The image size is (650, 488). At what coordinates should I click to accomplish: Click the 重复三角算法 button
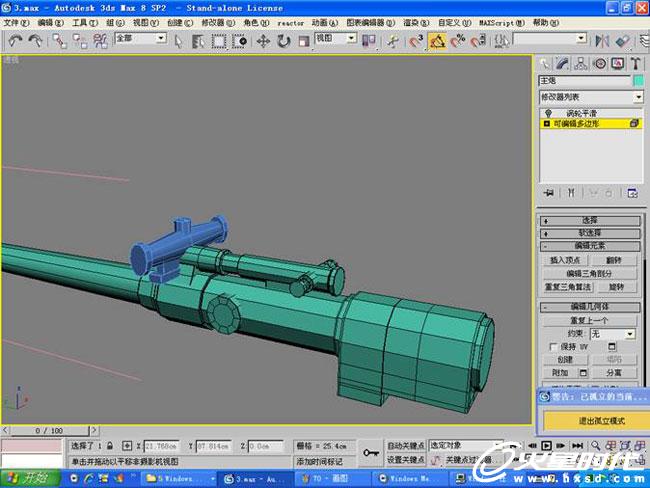coord(568,286)
